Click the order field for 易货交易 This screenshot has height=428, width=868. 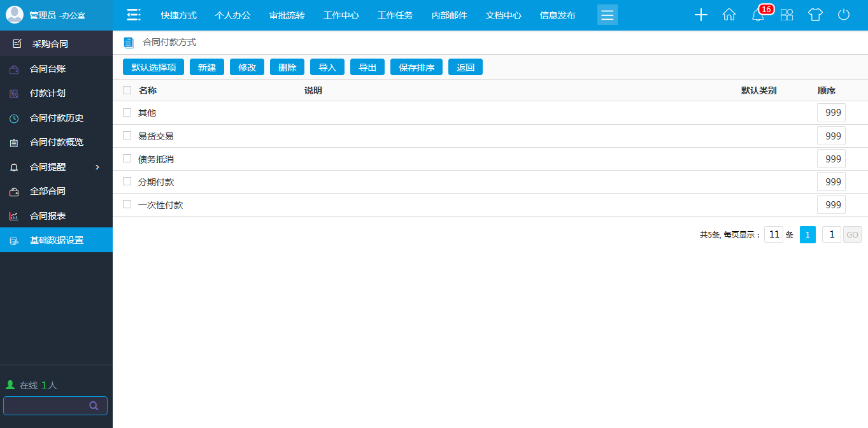832,136
